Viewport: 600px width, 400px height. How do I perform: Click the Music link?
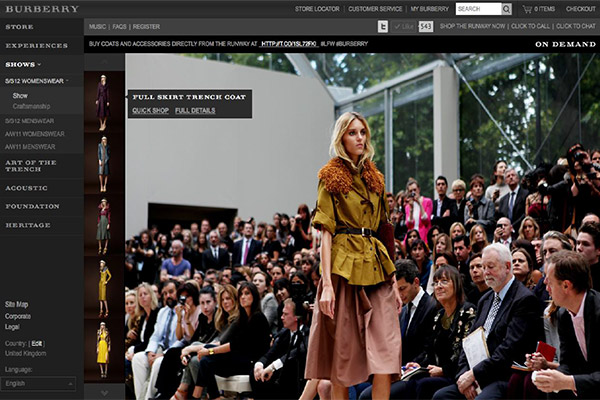(97, 27)
